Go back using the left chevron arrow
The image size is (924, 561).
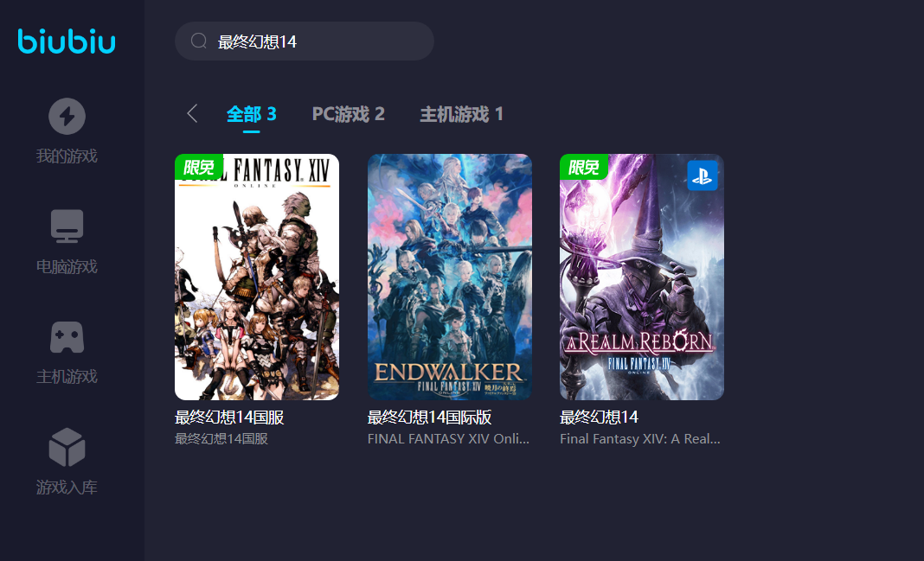coord(192,113)
